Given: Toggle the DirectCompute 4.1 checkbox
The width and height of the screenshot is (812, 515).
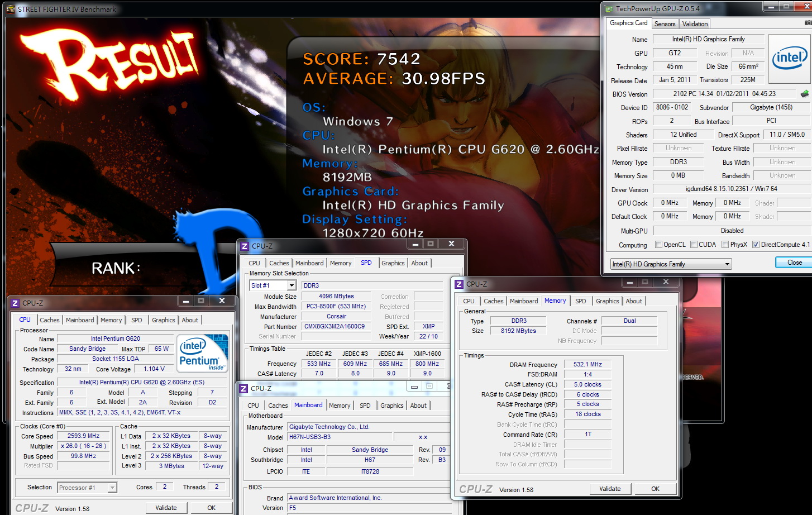Looking at the screenshot, I should [756, 245].
